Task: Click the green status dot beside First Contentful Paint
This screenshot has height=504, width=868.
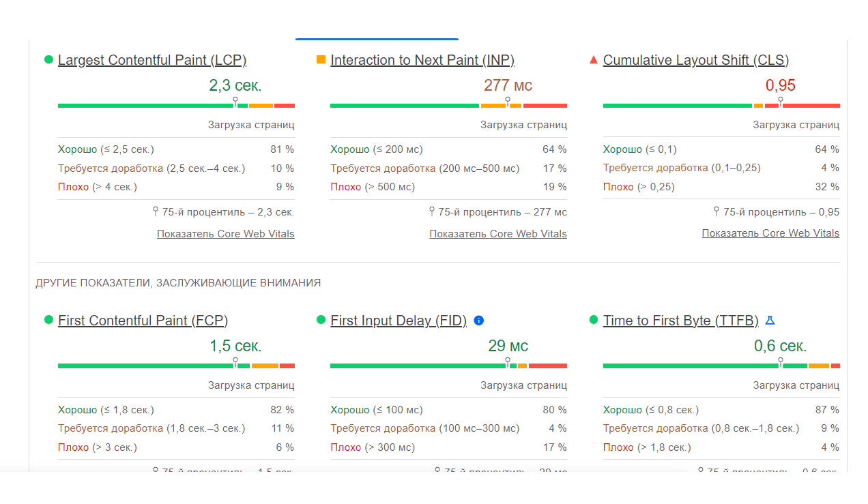Action: [x=48, y=320]
